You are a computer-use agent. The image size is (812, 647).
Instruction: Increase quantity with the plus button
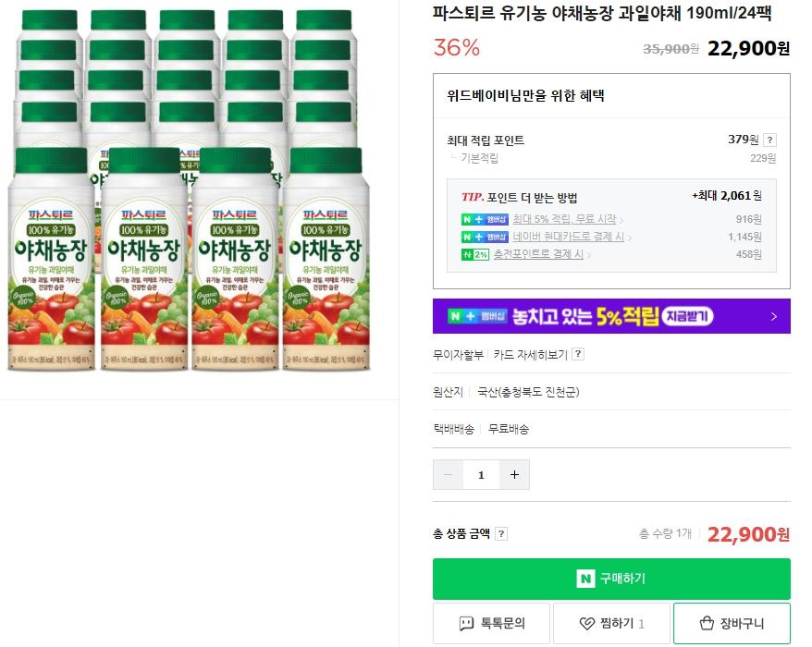pos(514,475)
